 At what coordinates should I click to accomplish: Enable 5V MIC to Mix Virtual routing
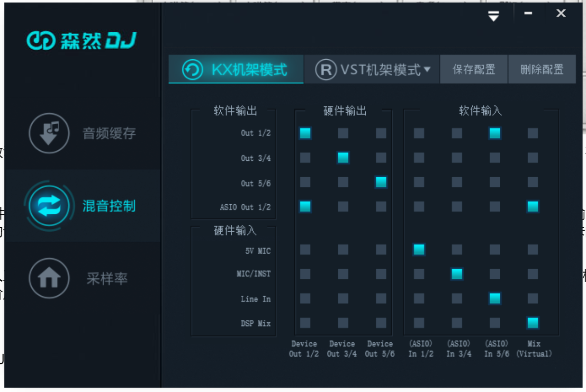coord(533,249)
